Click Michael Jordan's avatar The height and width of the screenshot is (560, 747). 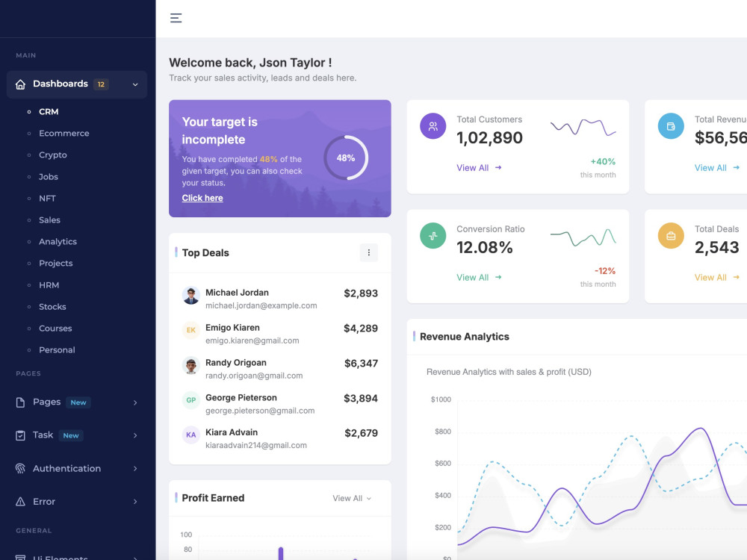191,295
